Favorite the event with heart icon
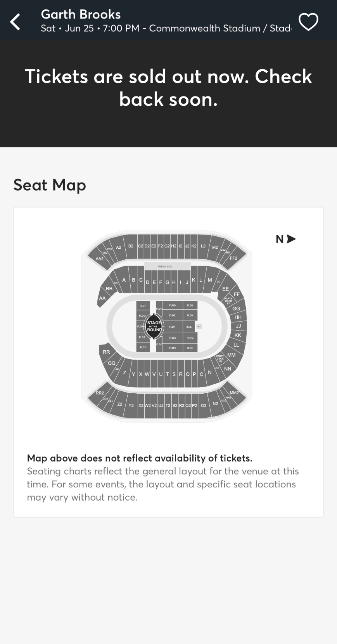Screen dimensions: 337x644 308,22
